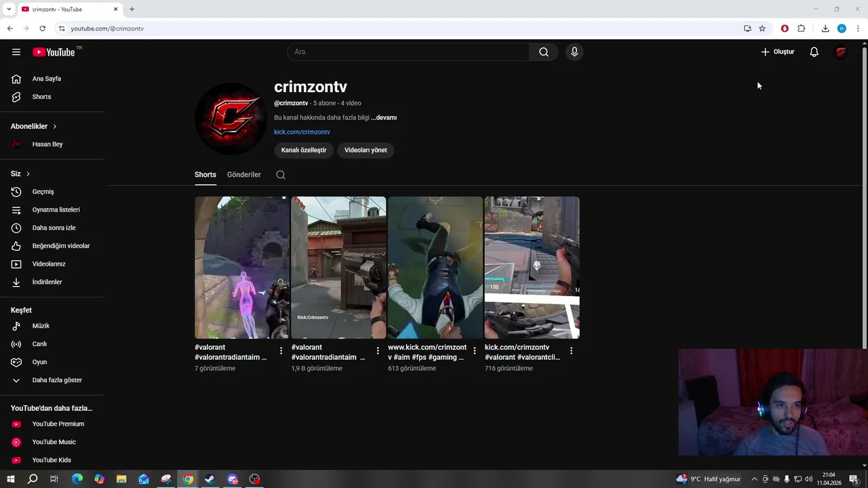Viewport: 868px width, 488px height.
Task: Click the YouTube logo
Action: (54, 52)
